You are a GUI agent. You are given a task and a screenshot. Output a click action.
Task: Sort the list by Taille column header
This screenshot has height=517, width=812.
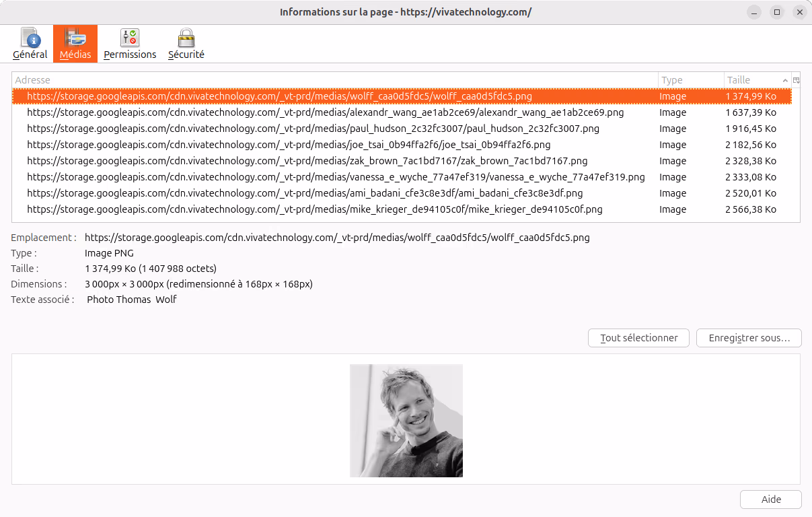[758, 80]
